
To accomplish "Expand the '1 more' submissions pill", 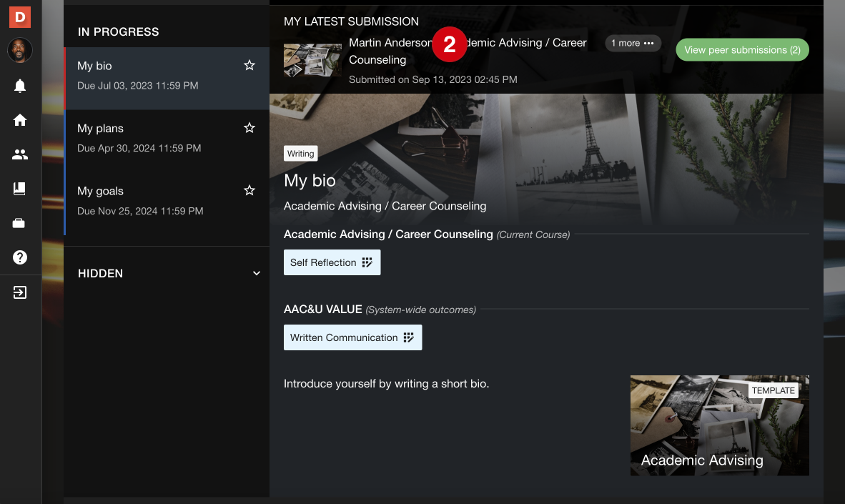I will pos(633,44).
